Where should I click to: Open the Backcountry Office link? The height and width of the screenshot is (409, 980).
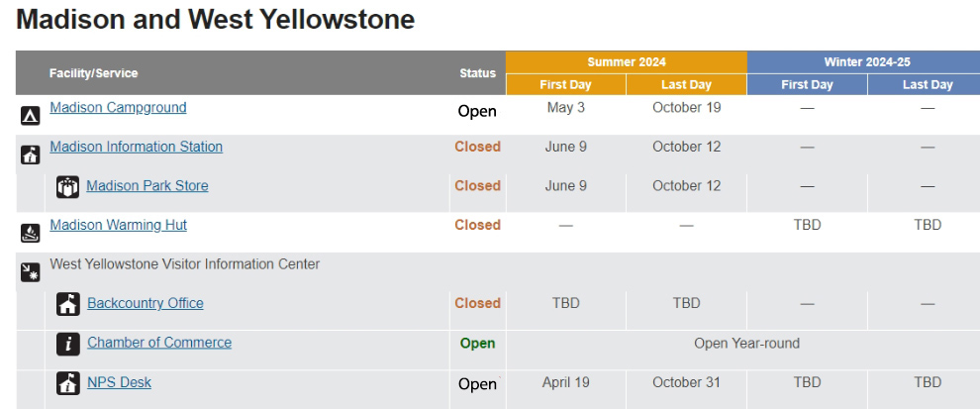(146, 303)
